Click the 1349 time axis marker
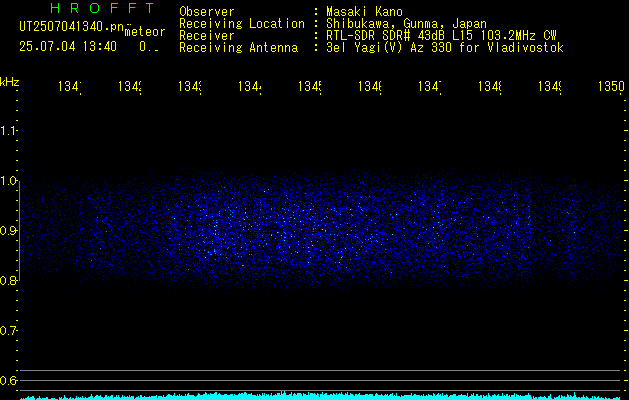The width and height of the screenshot is (629, 400). coord(550,87)
